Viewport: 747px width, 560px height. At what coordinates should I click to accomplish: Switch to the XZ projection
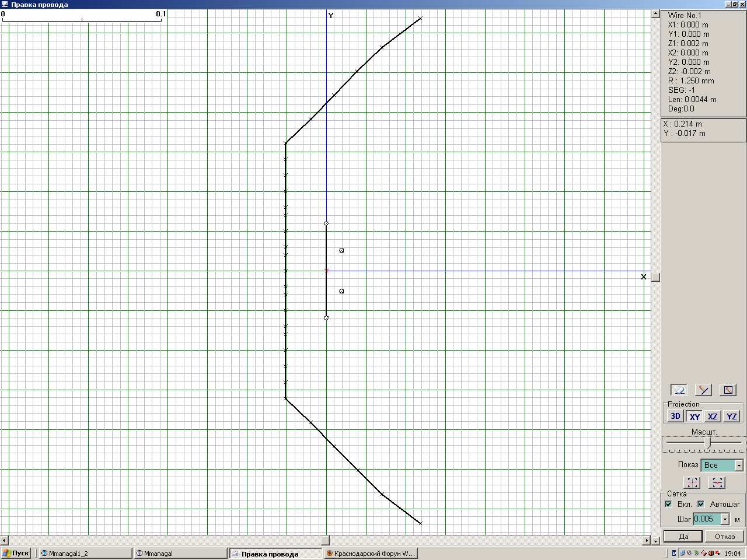pyautogui.click(x=713, y=416)
